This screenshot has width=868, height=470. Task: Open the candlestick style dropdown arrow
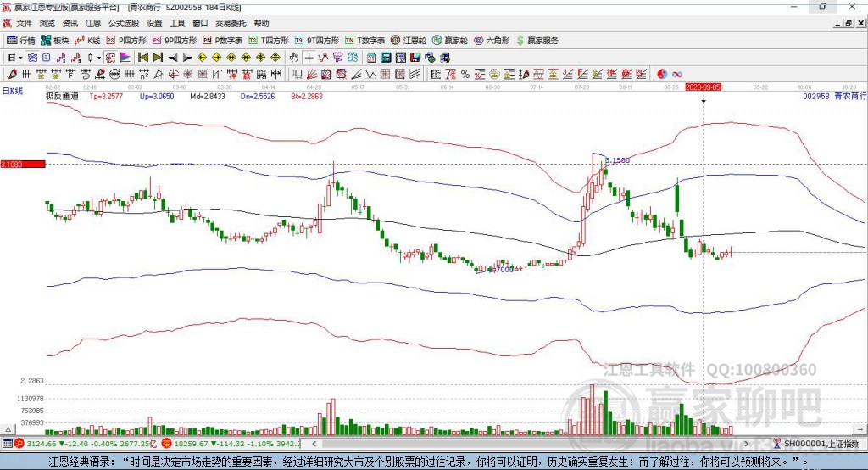click(98, 58)
